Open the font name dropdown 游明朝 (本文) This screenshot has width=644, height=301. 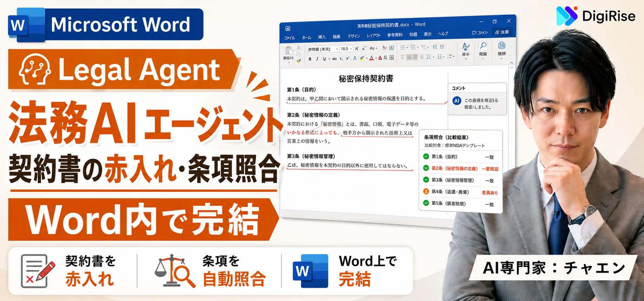click(x=323, y=49)
